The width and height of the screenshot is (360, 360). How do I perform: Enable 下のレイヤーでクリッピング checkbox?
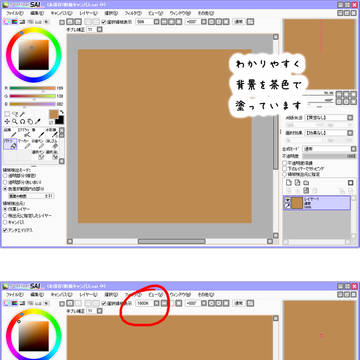285,169
